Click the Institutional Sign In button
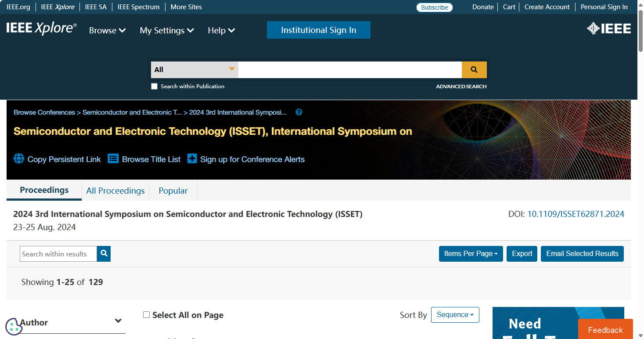 point(319,30)
